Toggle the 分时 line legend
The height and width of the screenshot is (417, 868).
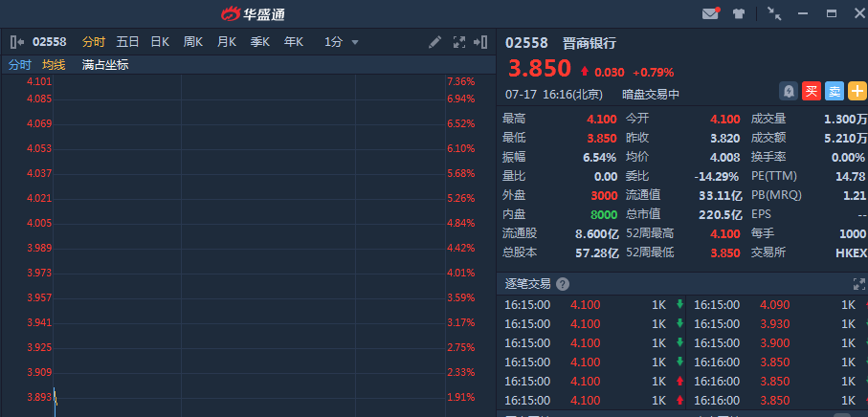point(20,65)
